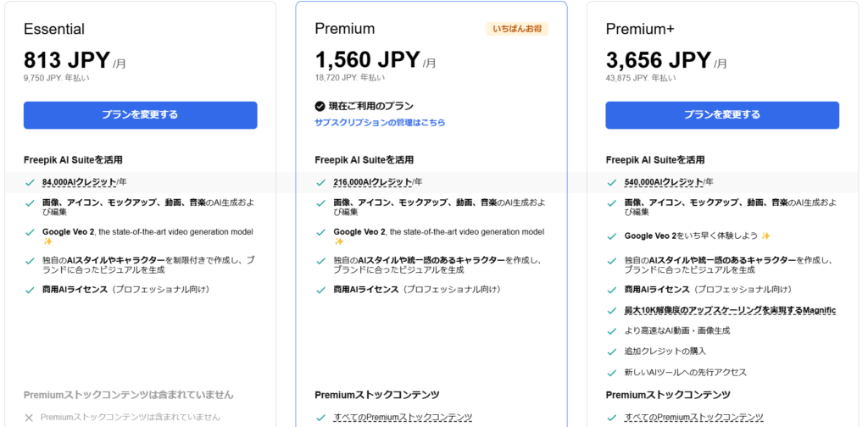Image resolution: width=868 pixels, height=427 pixels.
Task: Click Essential plan's プランを変更する button
Action: (140, 115)
